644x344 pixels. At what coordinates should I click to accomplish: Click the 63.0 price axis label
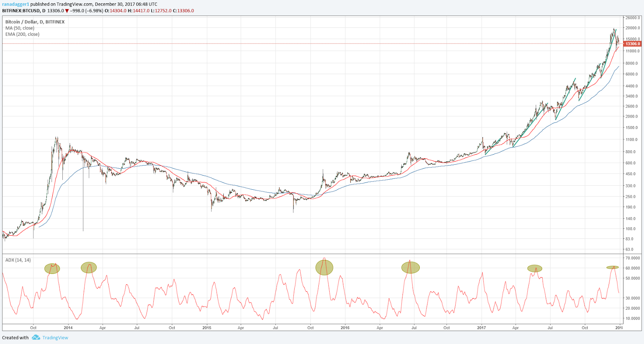click(630, 250)
